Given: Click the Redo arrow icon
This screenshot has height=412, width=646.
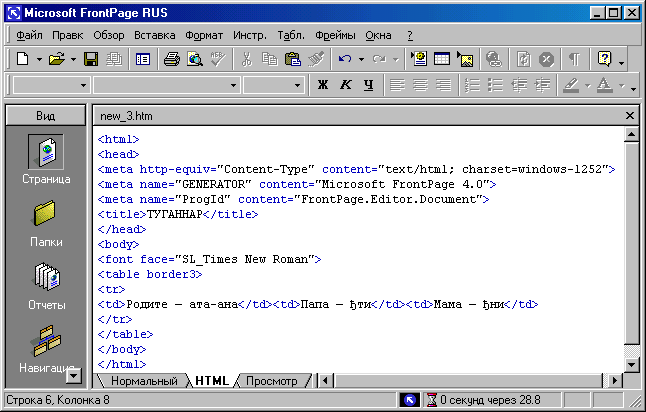Looking at the screenshot, I should [379, 60].
